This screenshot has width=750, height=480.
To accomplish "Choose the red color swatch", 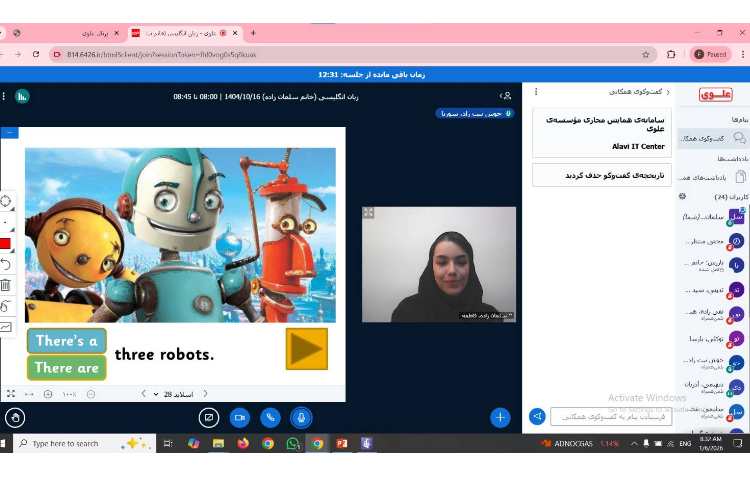I will 5,243.
